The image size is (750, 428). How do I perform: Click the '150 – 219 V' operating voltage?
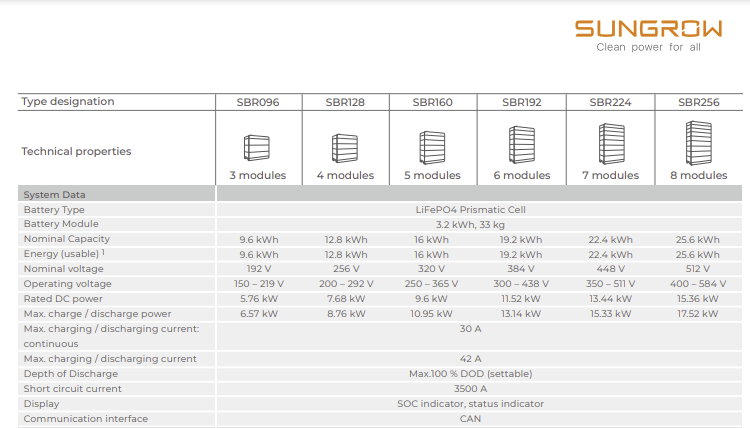tap(259, 284)
